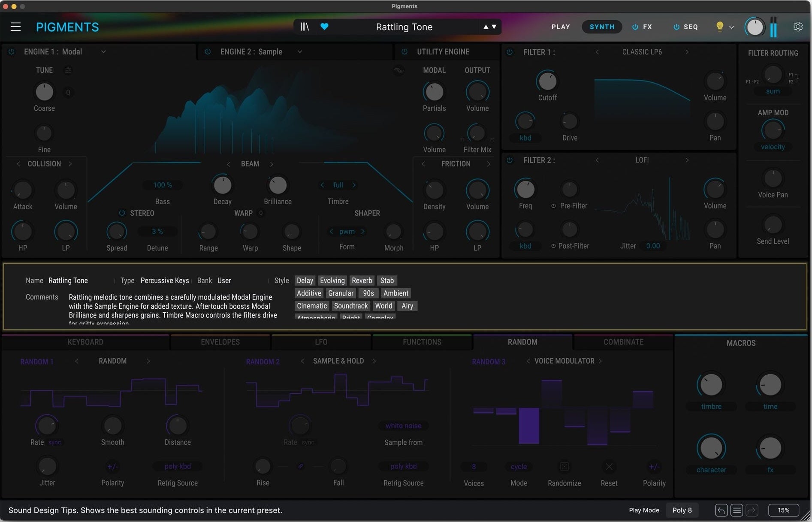Viewport: 812px width, 522px height.
Task: Click the Randomize dice icon
Action: click(564, 467)
